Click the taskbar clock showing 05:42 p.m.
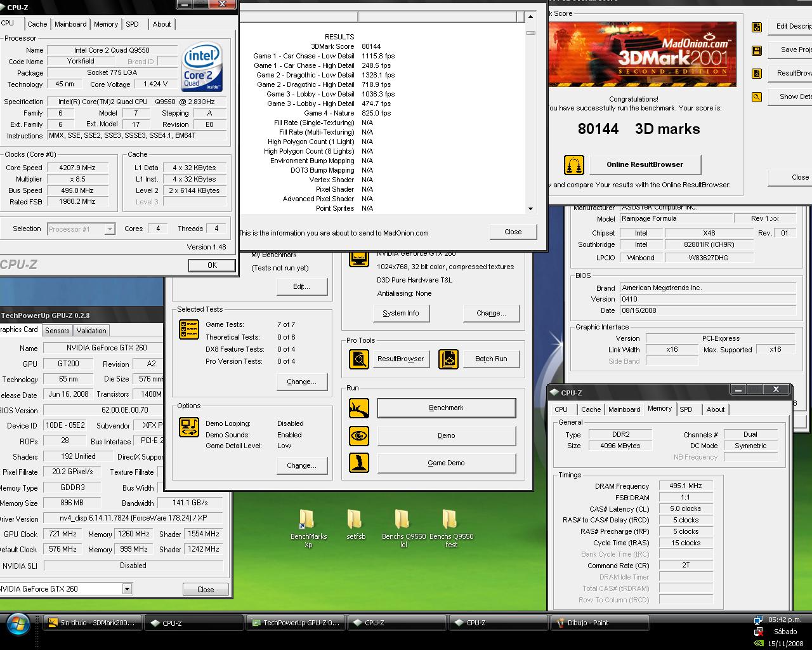The image size is (812, 650). [x=785, y=620]
